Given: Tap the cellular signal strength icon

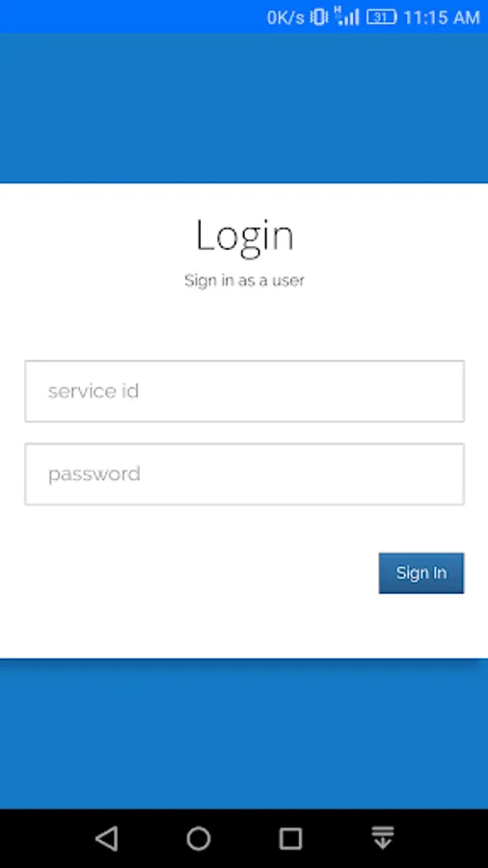Looking at the screenshot, I should (348, 17).
